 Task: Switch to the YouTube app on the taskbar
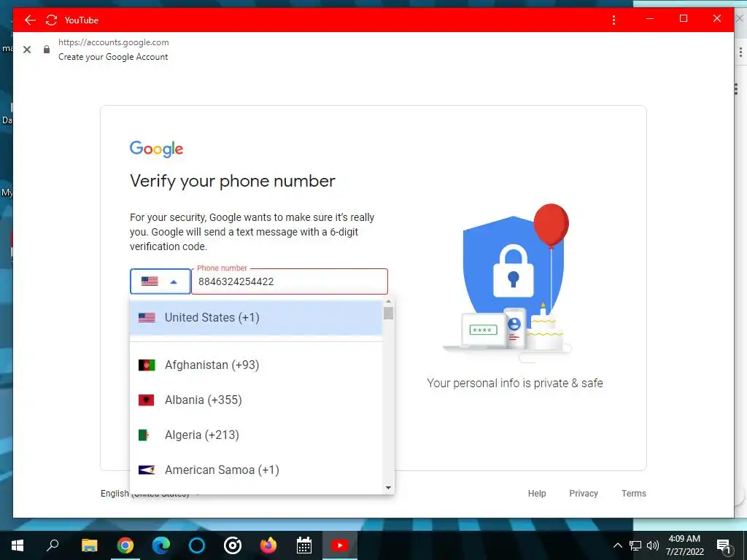tap(340, 545)
